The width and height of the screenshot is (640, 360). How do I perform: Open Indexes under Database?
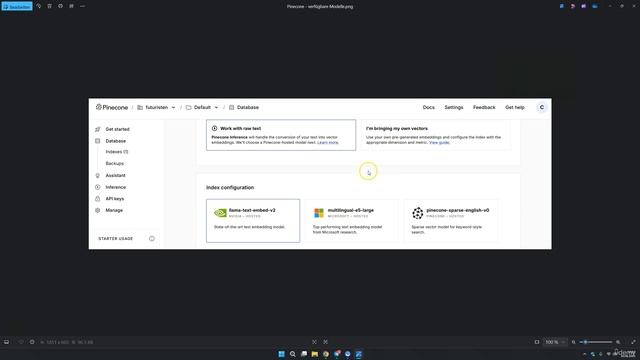pyautogui.click(x=117, y=152)
